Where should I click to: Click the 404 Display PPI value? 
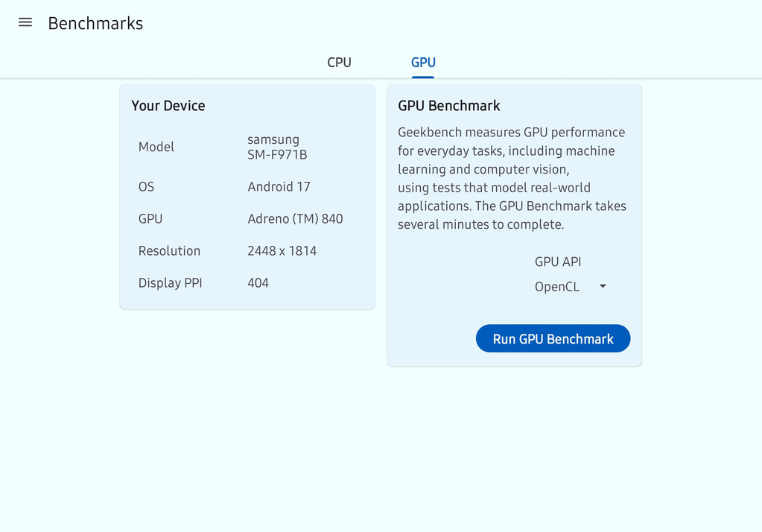tap(258, 283)
